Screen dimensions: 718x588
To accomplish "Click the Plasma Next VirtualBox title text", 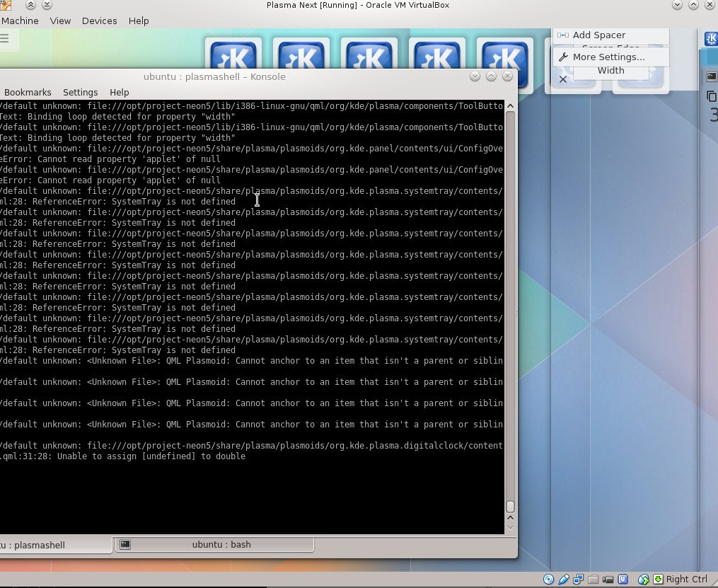I will (x=358, y=5).
